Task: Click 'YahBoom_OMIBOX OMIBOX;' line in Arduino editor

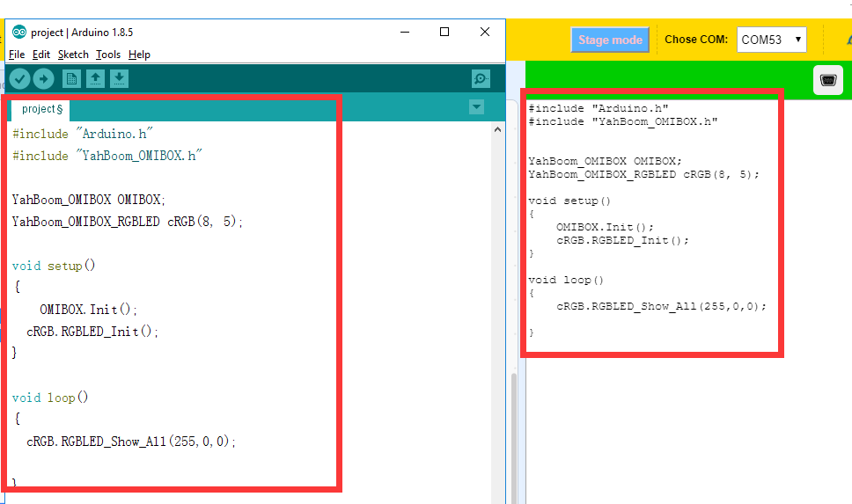Action: coord(89,200)
